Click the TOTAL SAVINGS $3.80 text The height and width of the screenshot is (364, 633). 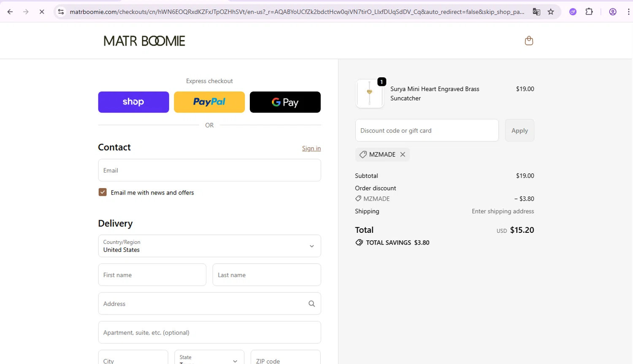point(398,243)
